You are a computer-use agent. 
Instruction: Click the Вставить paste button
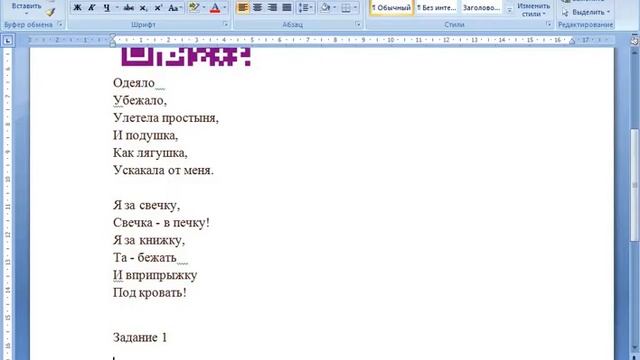coord(27,6)
